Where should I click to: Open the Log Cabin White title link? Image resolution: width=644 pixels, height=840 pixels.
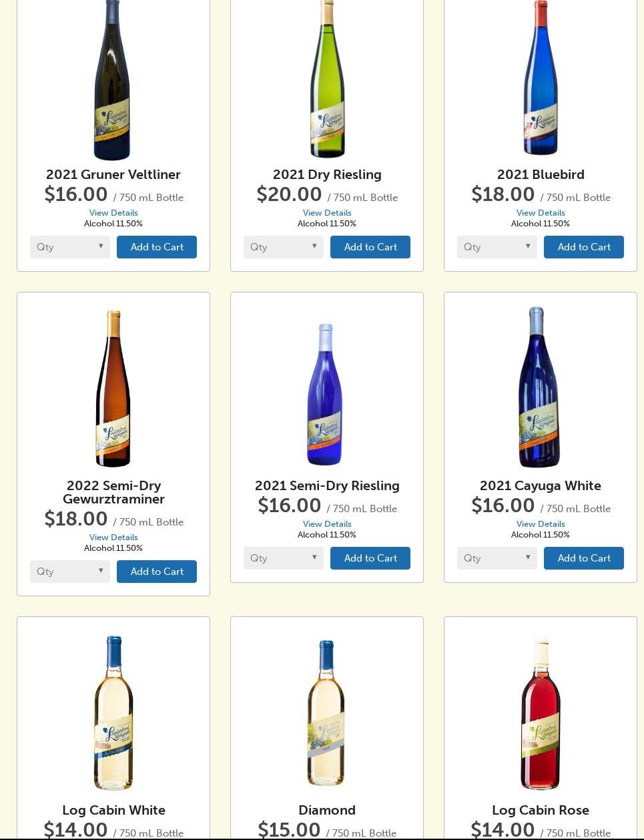click(113, 810)
